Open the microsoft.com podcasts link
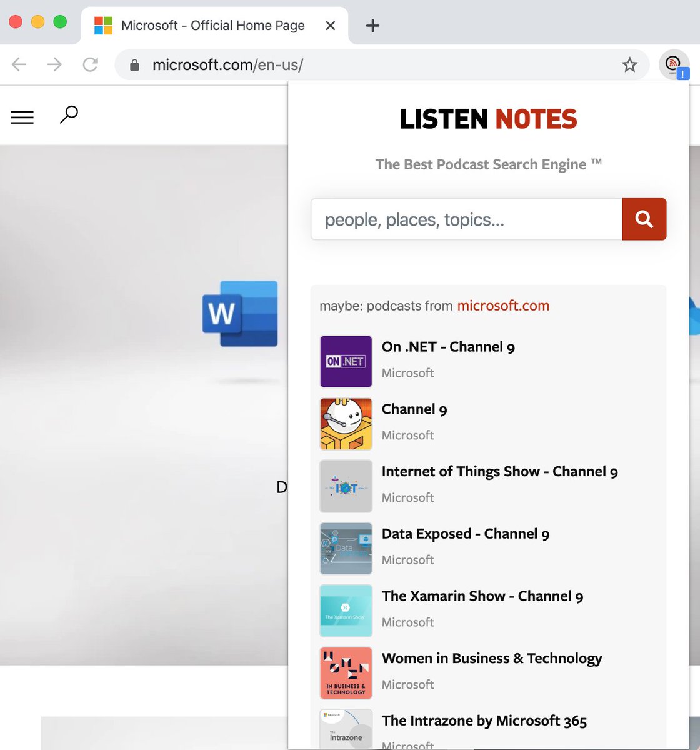 tap(503, 306)
